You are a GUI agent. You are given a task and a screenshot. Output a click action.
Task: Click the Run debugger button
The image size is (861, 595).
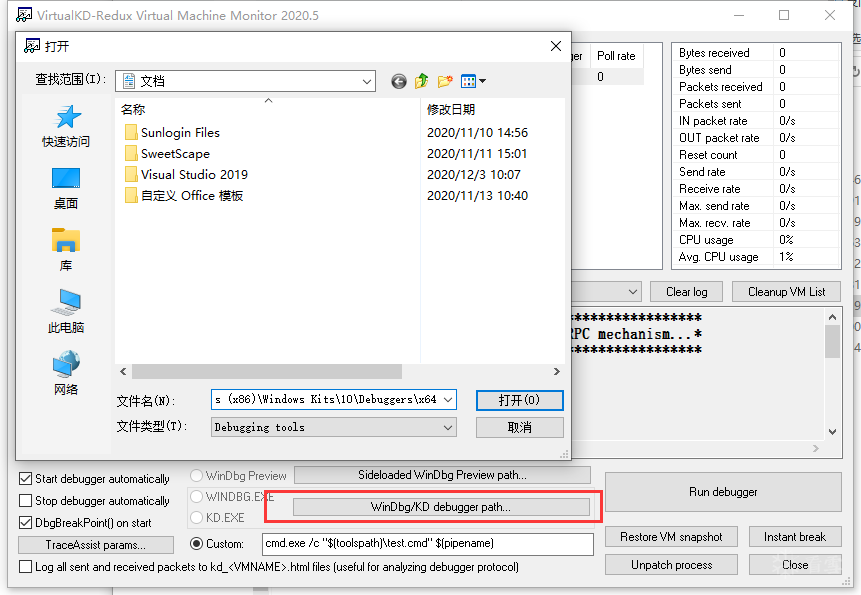723,492
